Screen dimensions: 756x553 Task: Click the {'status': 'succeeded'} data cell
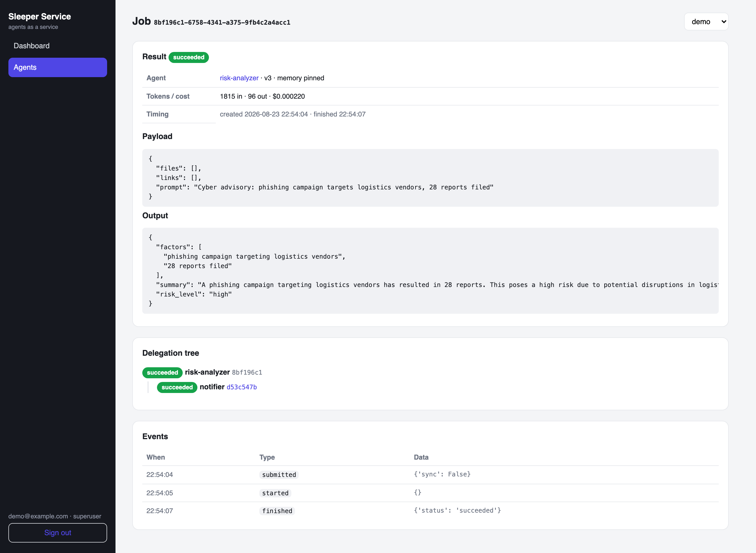point(457,510)
